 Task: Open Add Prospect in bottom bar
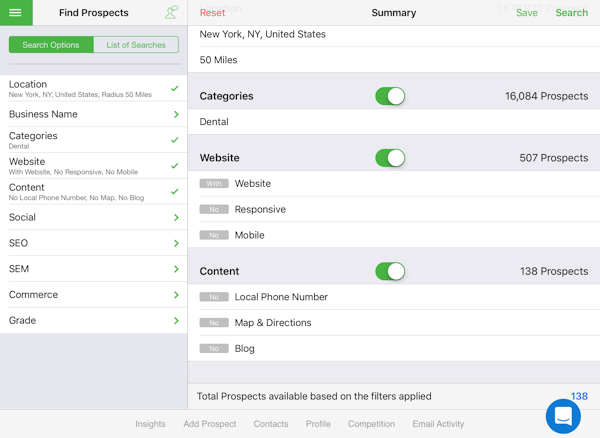pyautogui.click(x=210, y=424)
